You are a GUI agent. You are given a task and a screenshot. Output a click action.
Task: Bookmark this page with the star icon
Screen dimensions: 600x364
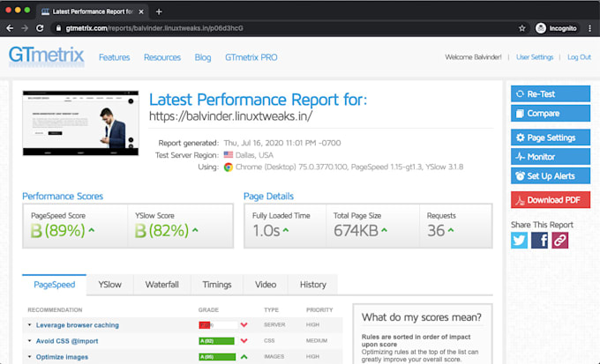pyautogui.click(x=522, y=28)
